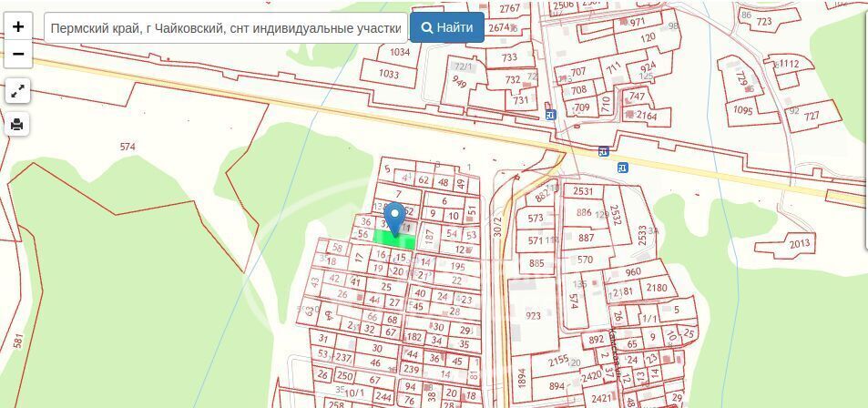Toggle fullscreen map view

pyautogui.click(x=17, y=91)
